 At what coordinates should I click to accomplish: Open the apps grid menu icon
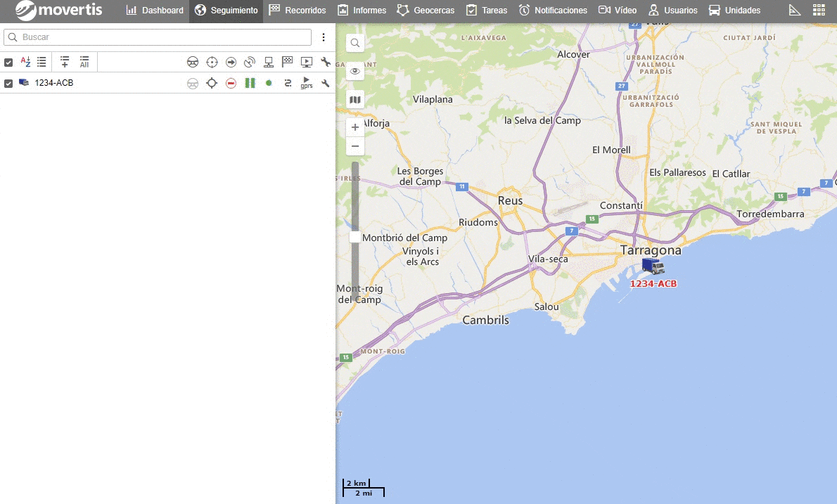point(819,10)
